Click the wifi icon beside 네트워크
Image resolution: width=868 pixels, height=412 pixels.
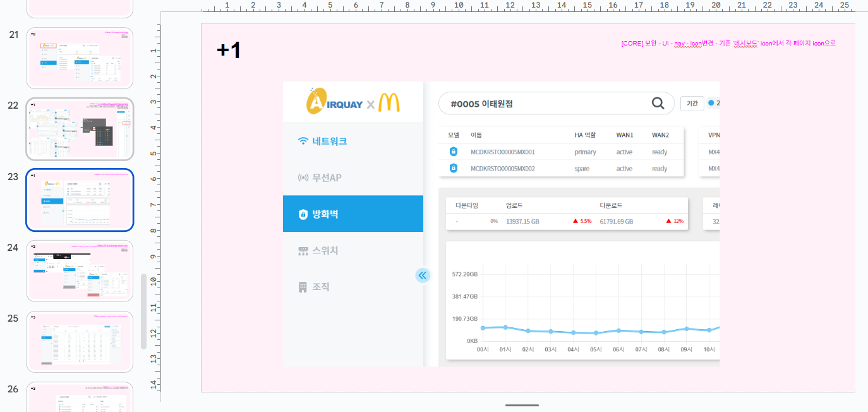tap(303, 141)
